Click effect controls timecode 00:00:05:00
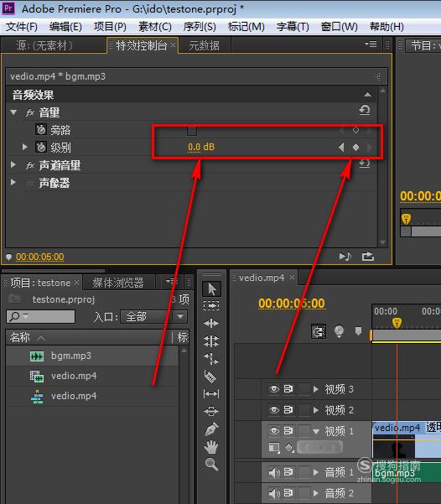This screenshot has height=504, width=441. (40, 257)
